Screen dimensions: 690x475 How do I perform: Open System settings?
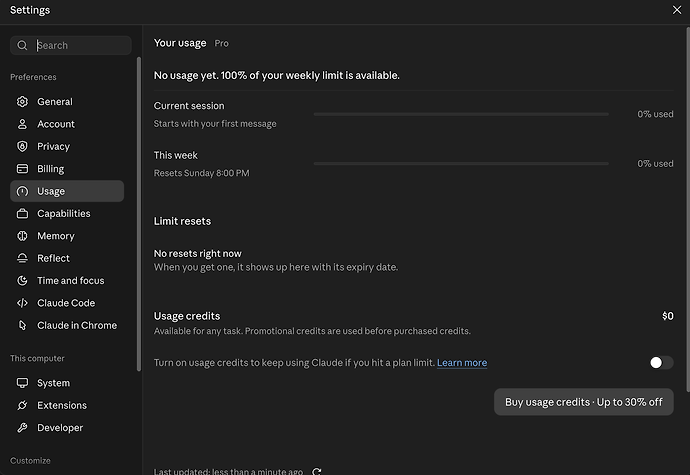click(x=67, y=383)
